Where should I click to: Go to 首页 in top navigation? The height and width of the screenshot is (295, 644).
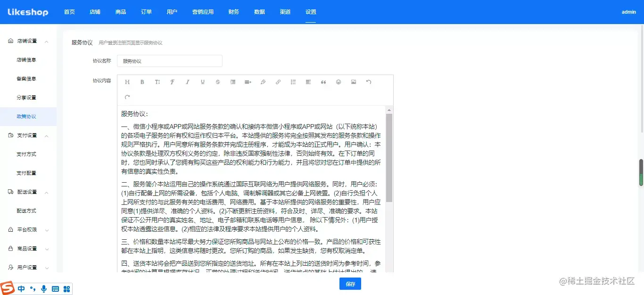pos(69,12)
